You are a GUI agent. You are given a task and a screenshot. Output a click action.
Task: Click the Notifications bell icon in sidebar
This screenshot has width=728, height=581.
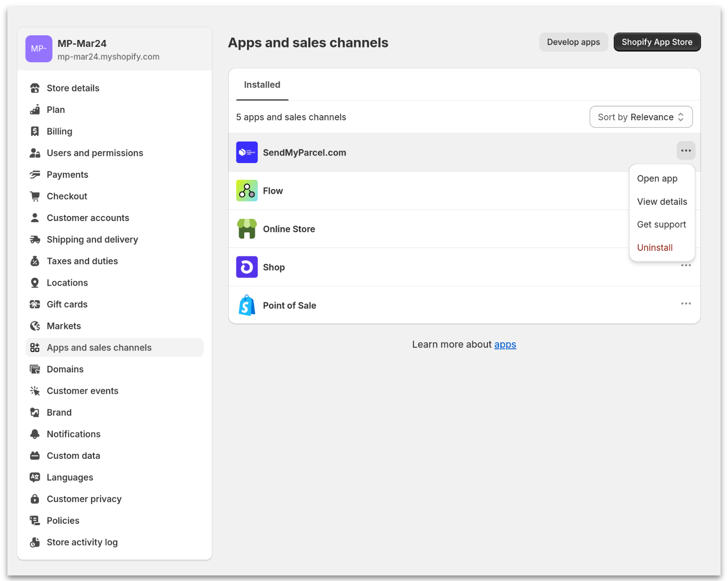click(x=35, y=434)
